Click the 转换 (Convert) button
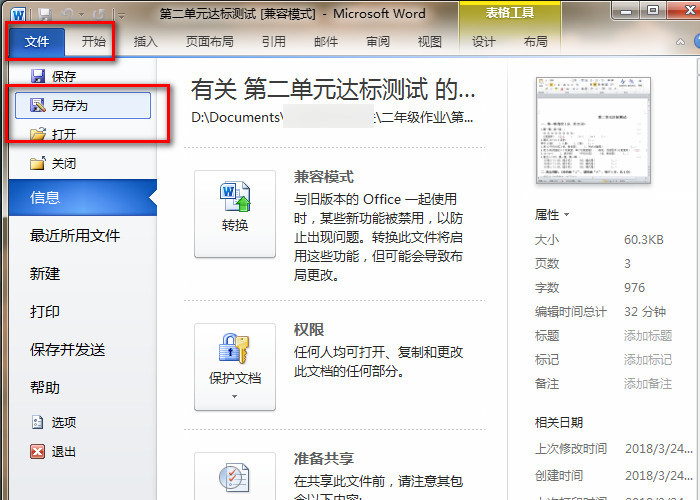This screenshot has width=700, height=500. click(x=235, y=214)
